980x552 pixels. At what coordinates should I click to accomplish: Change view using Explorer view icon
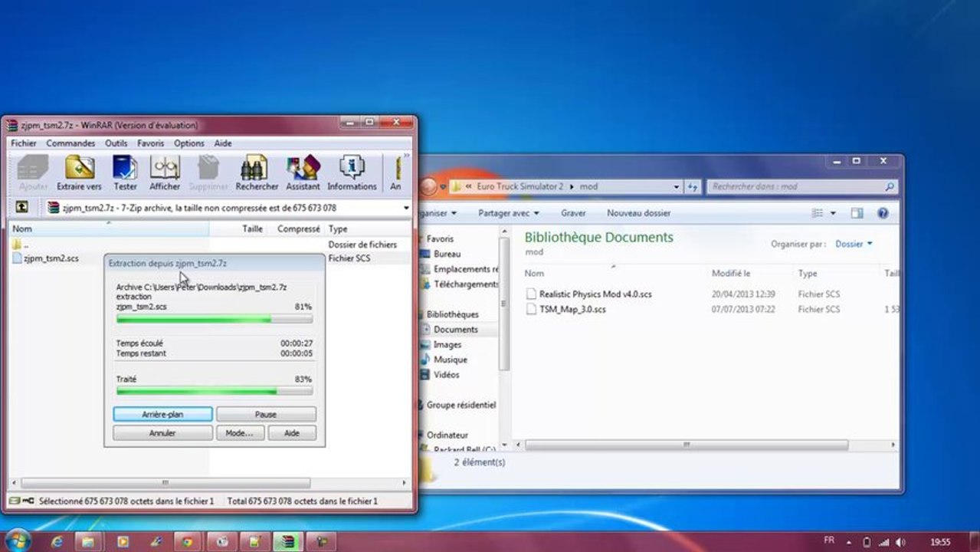pos(818,213)
